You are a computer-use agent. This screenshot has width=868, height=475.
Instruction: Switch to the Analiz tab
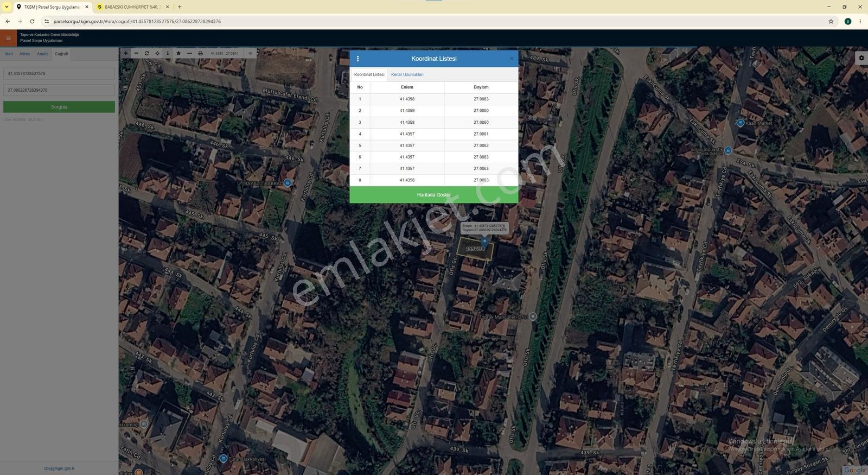[x=42, y=54]
